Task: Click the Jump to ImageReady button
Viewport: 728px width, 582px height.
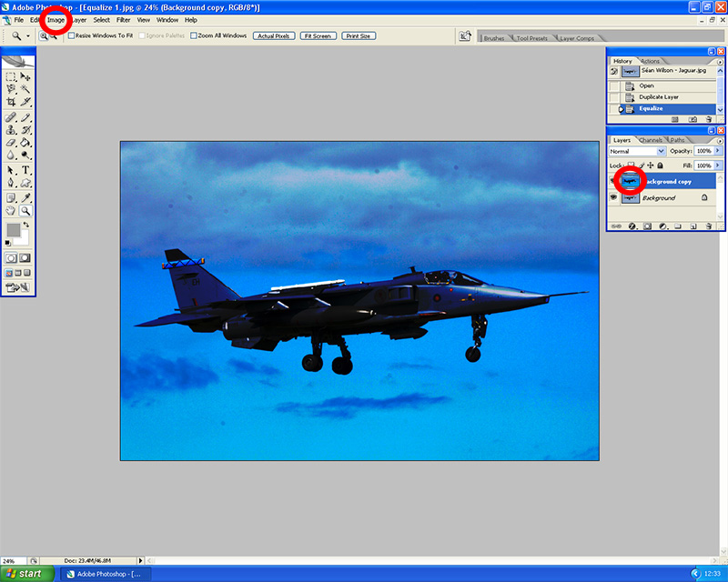Action: pyautogui.click(x=17, y=287)
